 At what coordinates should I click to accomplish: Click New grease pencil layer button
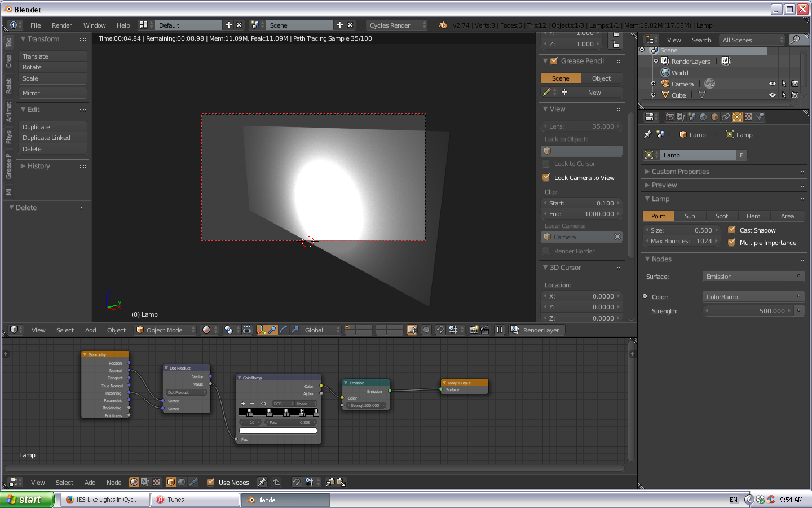[x=590, y=93]
